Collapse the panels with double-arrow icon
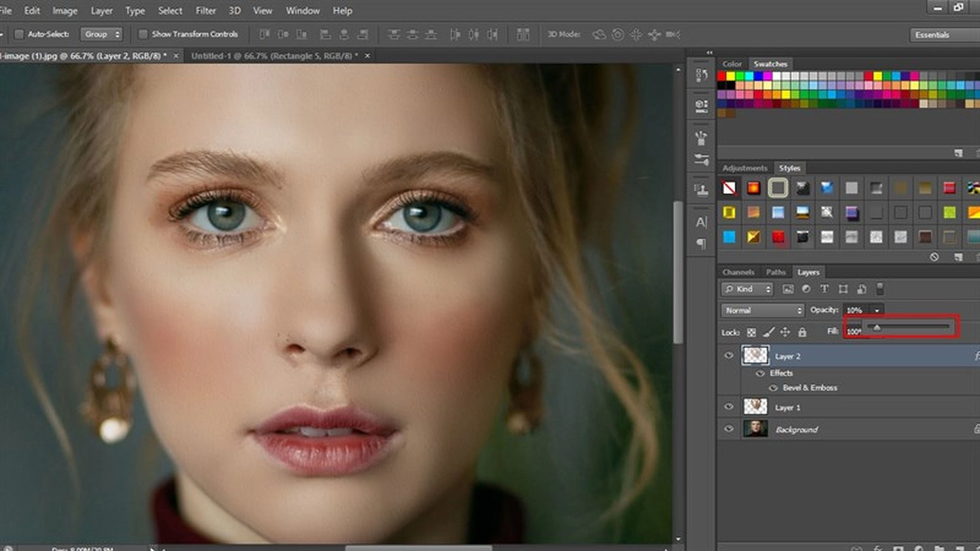This screenshot has height=551, width=980. (x=710, y=52)
